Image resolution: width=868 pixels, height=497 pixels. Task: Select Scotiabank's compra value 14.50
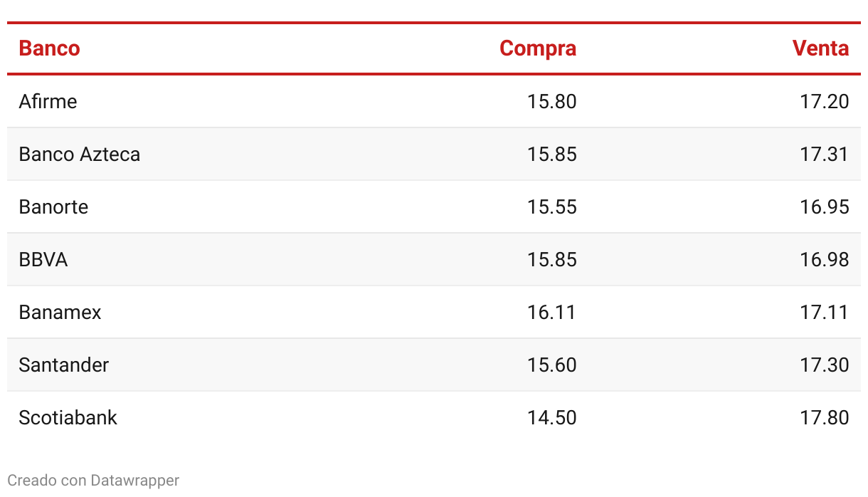[x=552, y=417]
